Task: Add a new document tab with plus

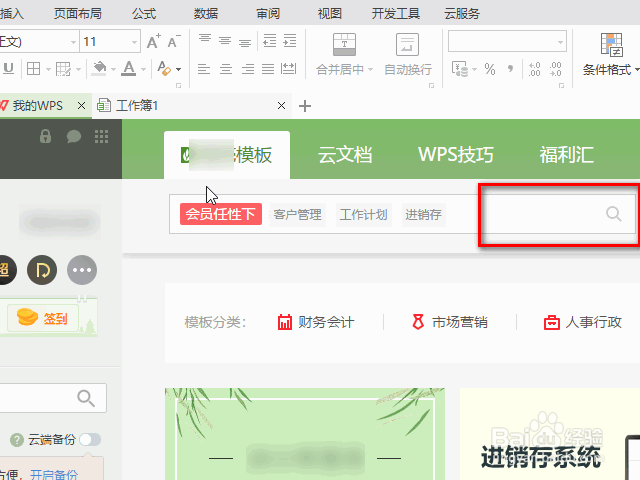Action: (305, 106)
